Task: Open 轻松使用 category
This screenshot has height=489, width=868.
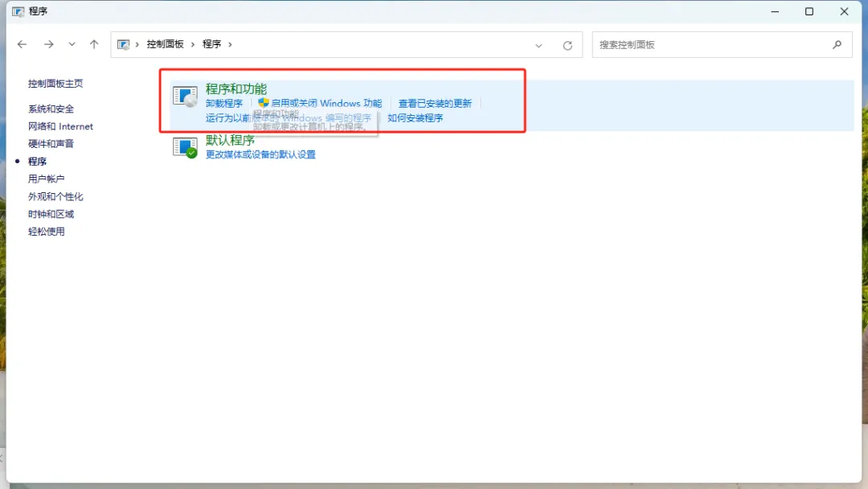Action: [x=46, y=232]
